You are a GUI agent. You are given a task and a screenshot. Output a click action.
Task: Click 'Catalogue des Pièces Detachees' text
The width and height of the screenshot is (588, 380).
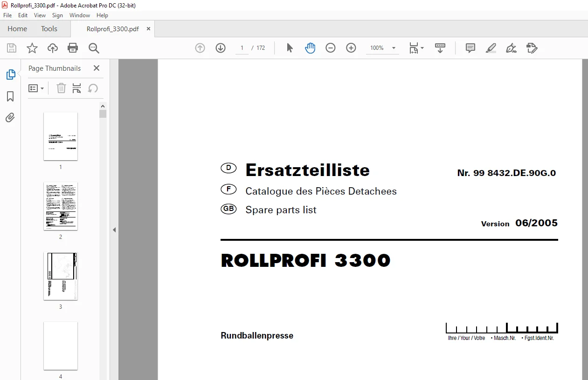pyautogui.click(x=321, y=191)
